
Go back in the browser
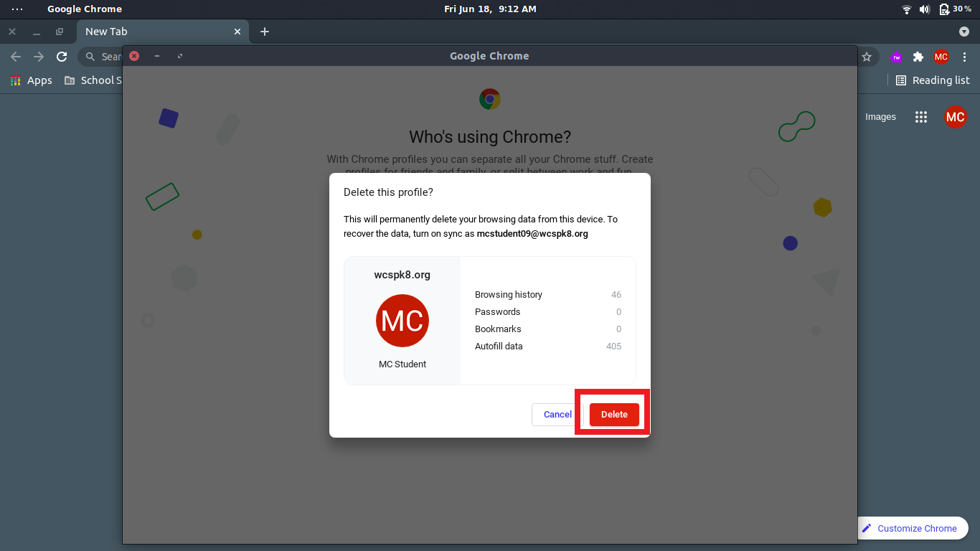pos(16,57)
